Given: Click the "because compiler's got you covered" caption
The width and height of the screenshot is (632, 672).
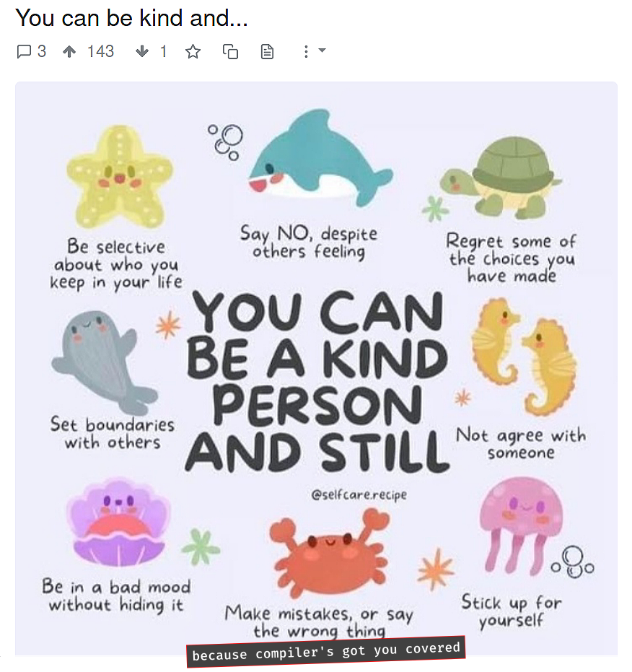Looking at the screenshot, I should click(x=325, y=652).
